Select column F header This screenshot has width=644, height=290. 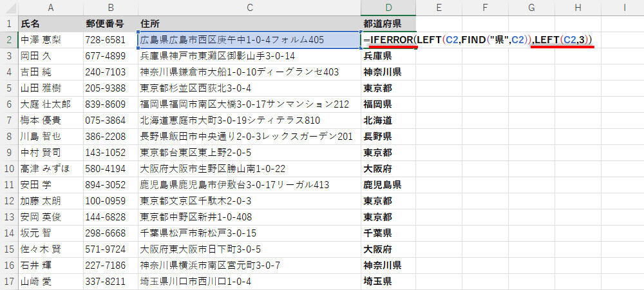(485, 7)
